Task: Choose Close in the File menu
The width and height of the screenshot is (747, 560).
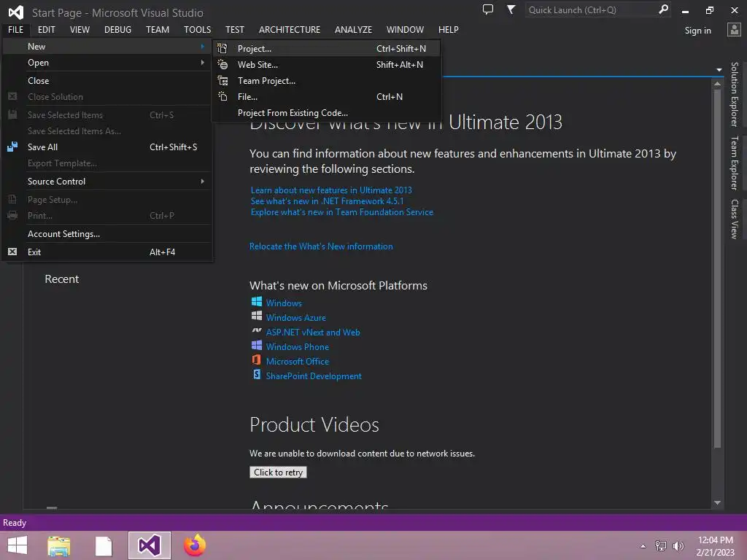Action: point(107,80)
